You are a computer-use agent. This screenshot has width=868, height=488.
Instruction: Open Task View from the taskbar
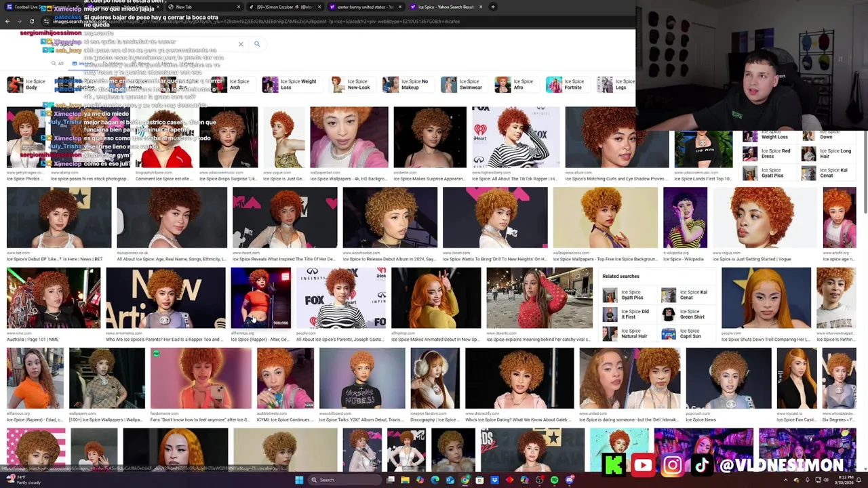tap(390, 480)
